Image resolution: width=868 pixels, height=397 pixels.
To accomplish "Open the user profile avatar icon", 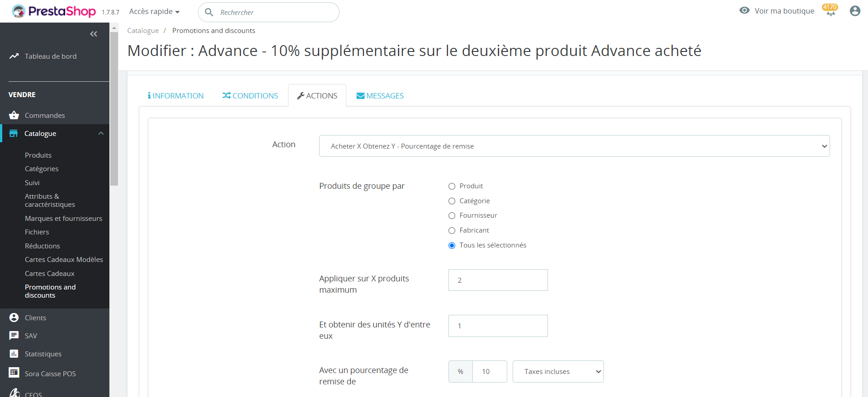I will pyautogui.click(x=854, y=11).
